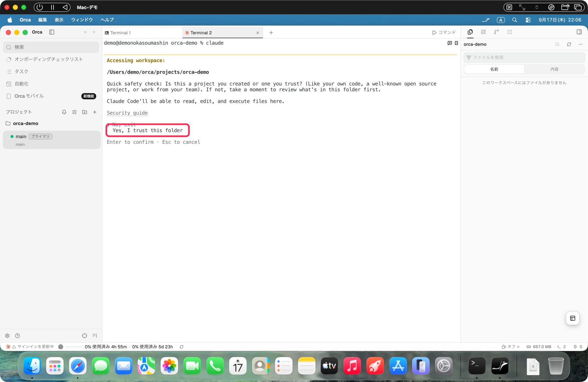
Task: Click the ファイルを検索 field
Action: [x=524, y=58]
